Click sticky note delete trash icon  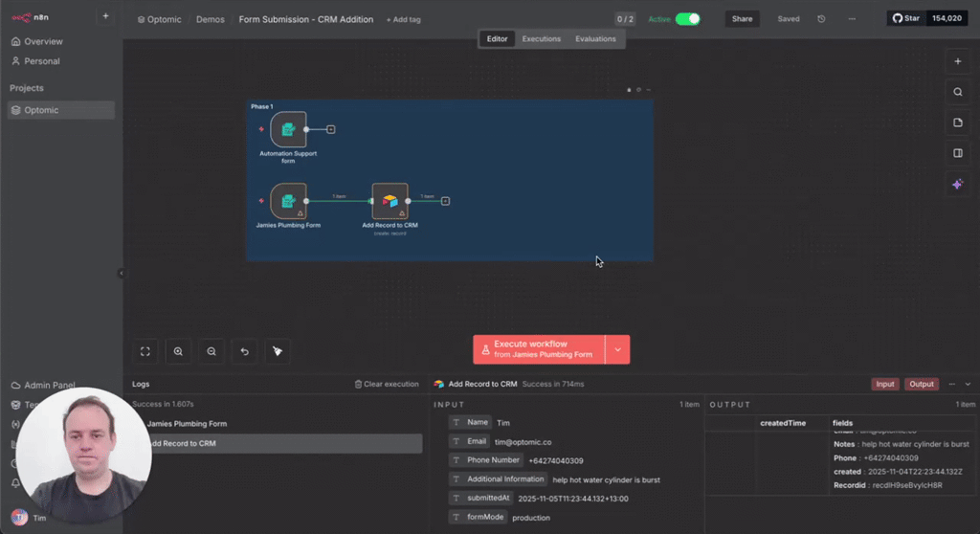(629, 90)
